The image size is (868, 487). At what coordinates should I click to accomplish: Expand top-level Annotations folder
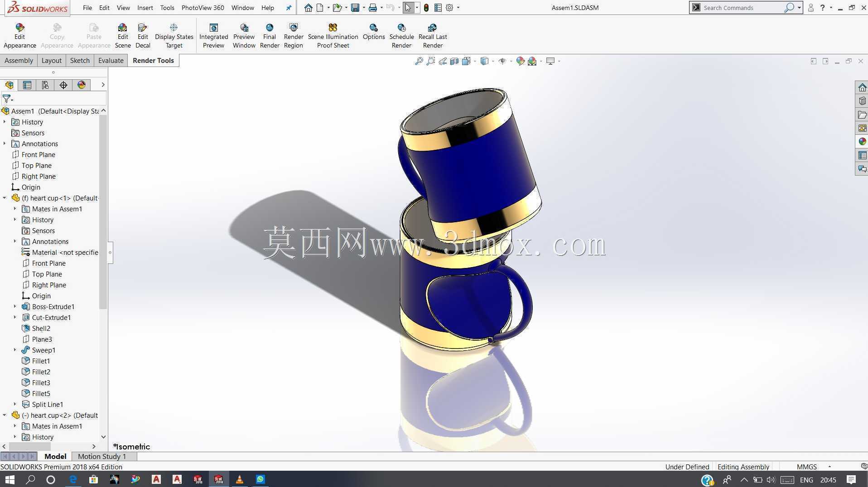pyautogui.click(x=5, y=143)
